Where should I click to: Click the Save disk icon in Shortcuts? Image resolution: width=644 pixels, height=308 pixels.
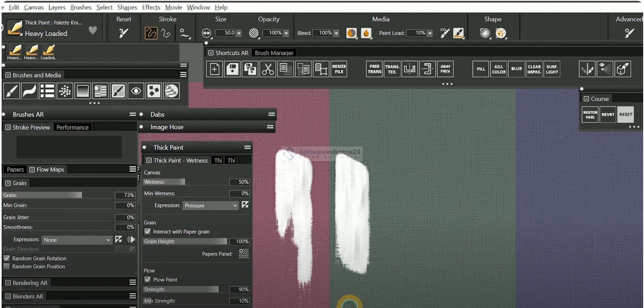pos(232,69)
